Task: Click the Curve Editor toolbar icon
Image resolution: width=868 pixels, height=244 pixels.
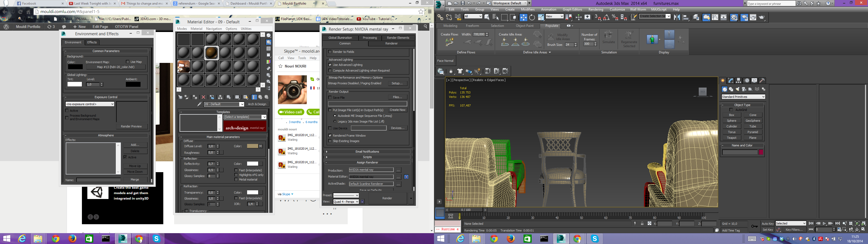Action: (x=715, y=17)
